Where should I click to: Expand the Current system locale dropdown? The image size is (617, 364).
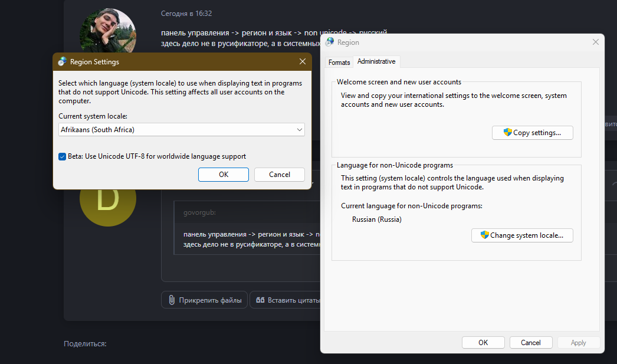[182, 130]
